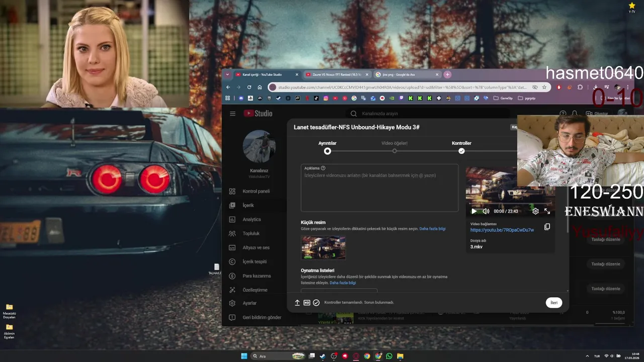Mute the video preview volume
This screenshot has height=362, width=644.
486,211
